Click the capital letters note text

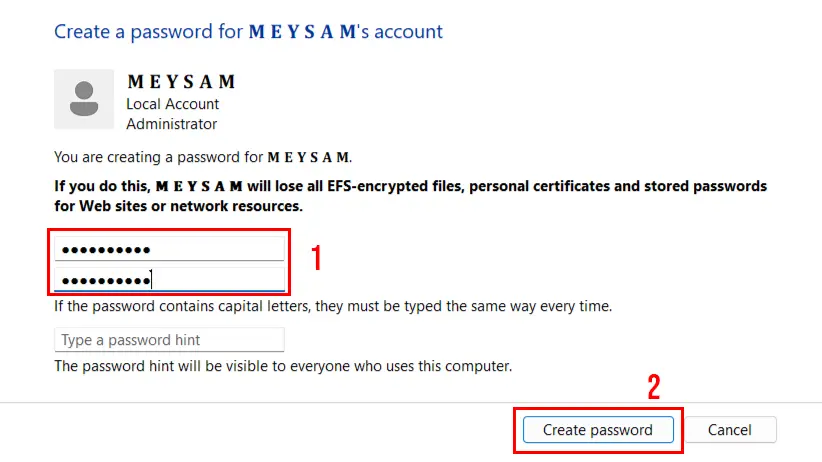click(x=332, y=306)
